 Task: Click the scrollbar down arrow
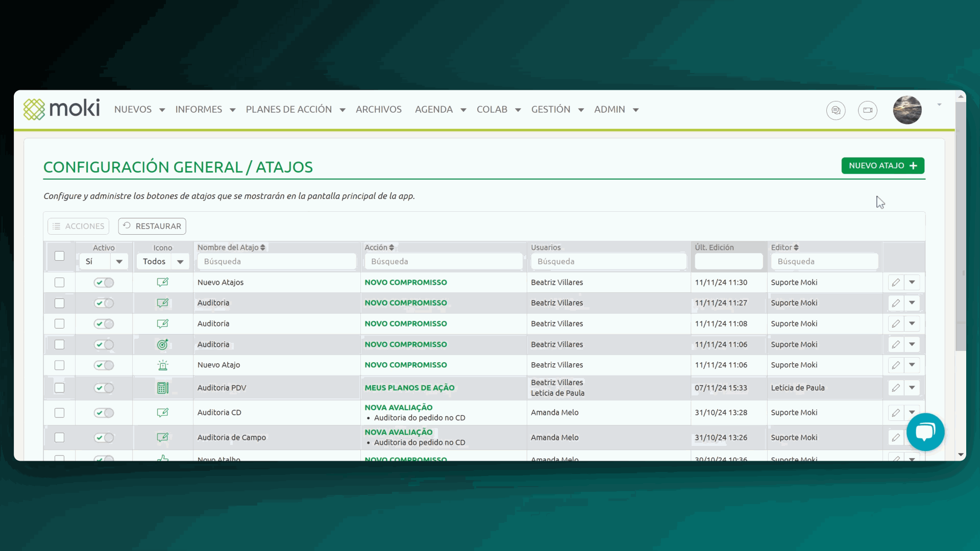961,455
